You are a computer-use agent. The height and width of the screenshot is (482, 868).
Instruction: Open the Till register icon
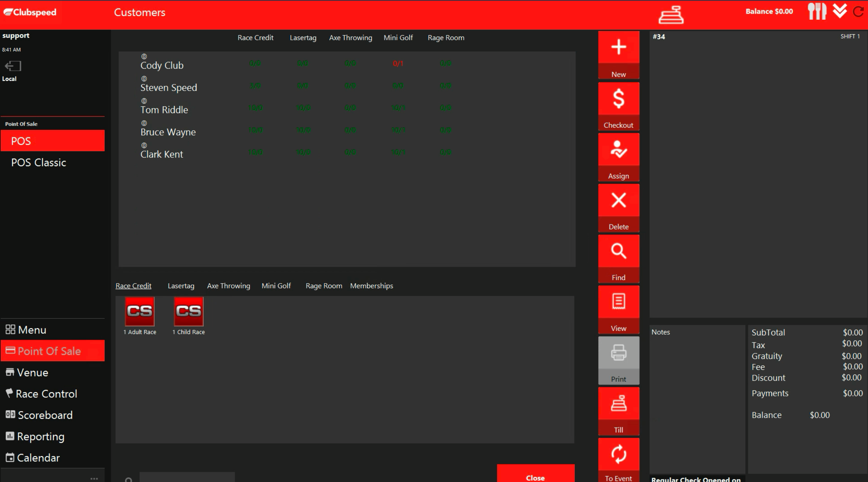point(618,403)
